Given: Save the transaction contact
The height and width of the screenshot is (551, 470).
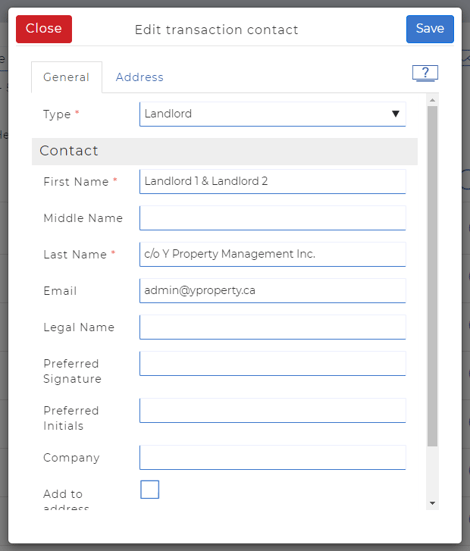Looking at the screenshot, I should (x=430, y=29).
